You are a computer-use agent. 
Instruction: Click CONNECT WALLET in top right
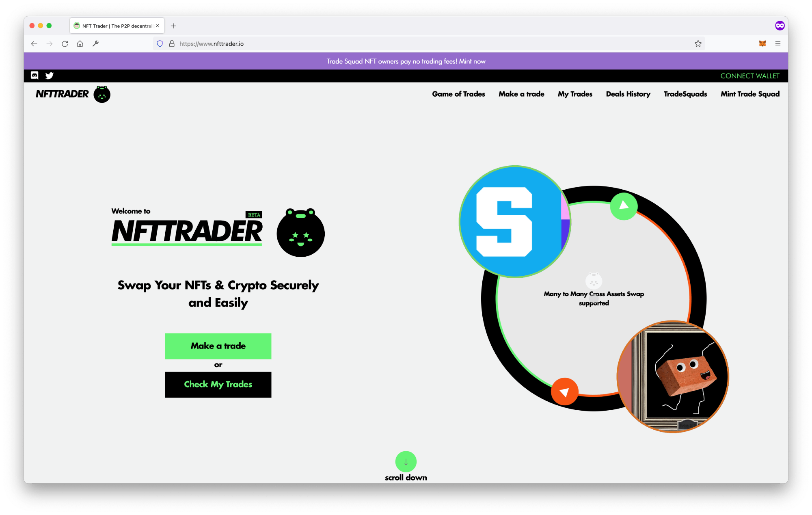pos(749,75)
